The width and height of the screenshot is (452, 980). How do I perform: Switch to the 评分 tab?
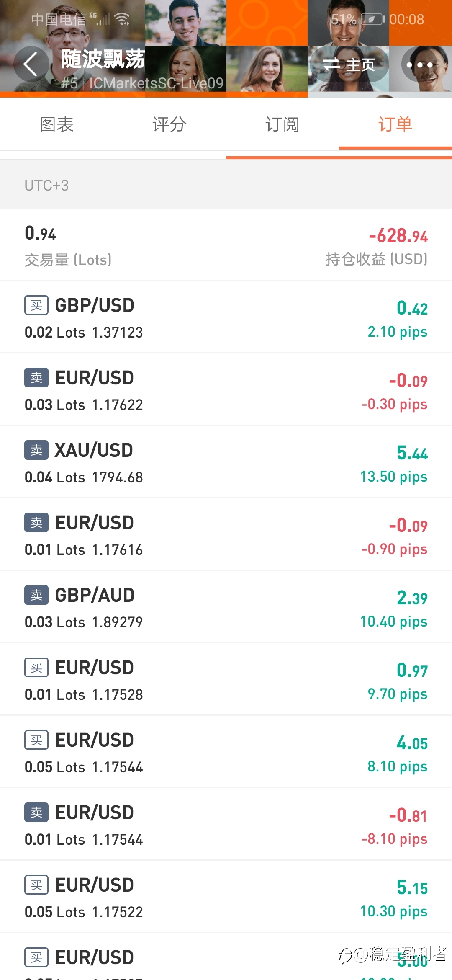(x=169, y=125)
